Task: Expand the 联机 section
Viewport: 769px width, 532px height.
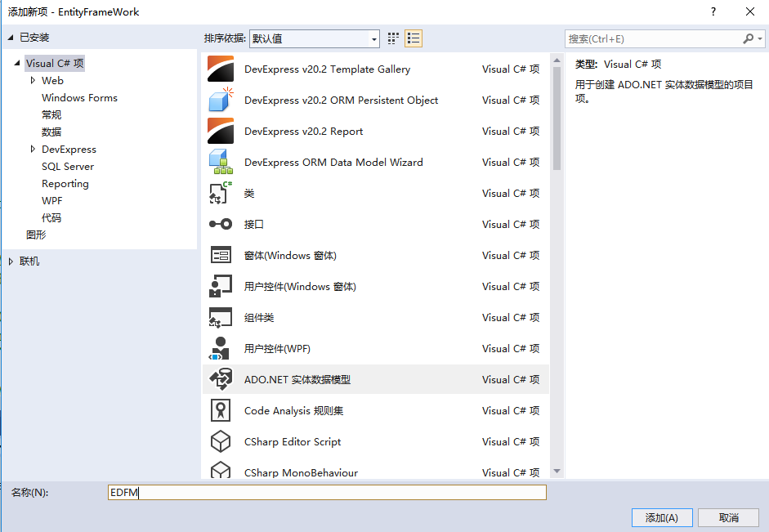Action: coord(11,262)
